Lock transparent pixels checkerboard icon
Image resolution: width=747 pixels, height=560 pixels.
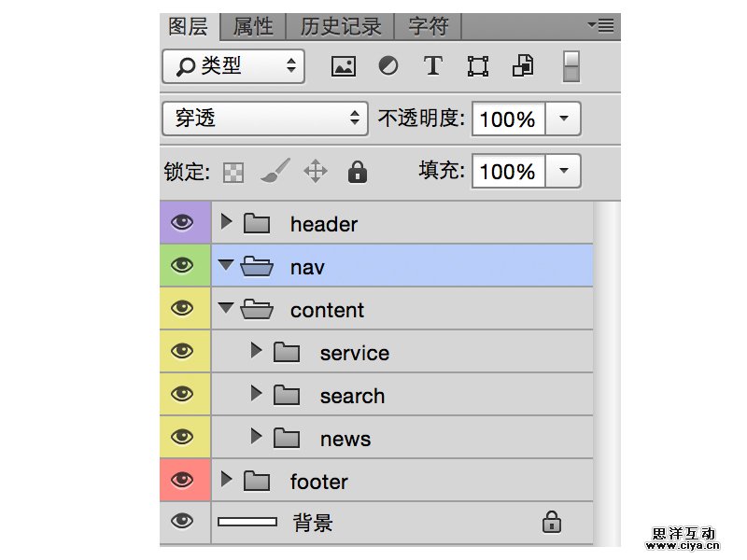pos(233,172)
